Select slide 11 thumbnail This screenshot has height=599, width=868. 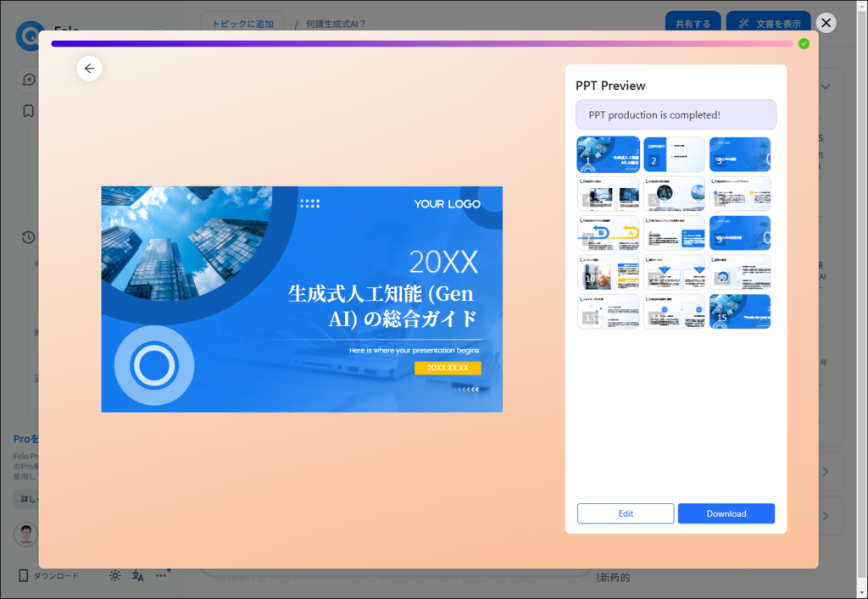point(674,273)
